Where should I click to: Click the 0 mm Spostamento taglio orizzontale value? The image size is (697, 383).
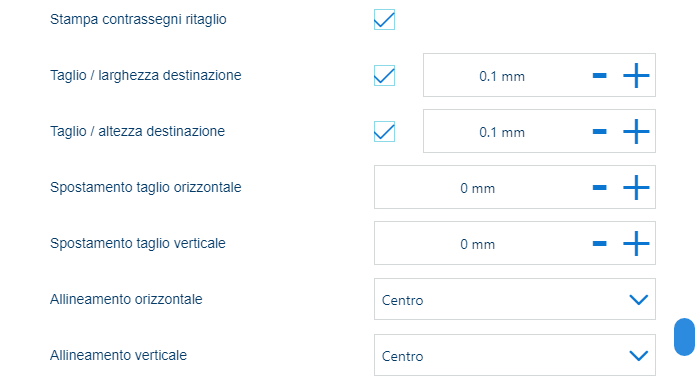click(477, 188)
